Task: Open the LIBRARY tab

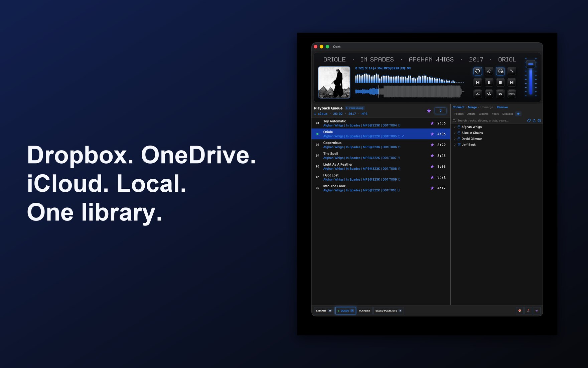Action: click(x=324, y=311)
